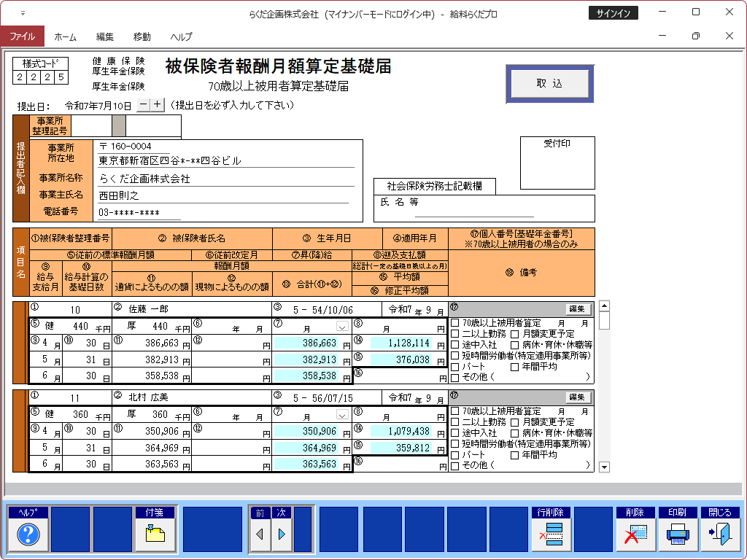Open the 付箋 sticky note folder icon
The image size is (747, 560).
pyautogui.click(x=155, y=534)
